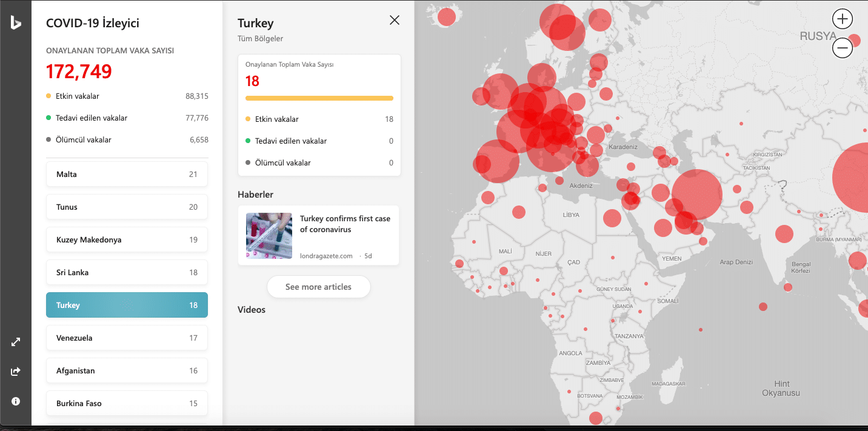The width and height of the screenshot is (868, 431).
Task: Click the yellow active cases progress bar
Action: pos(319,98)
